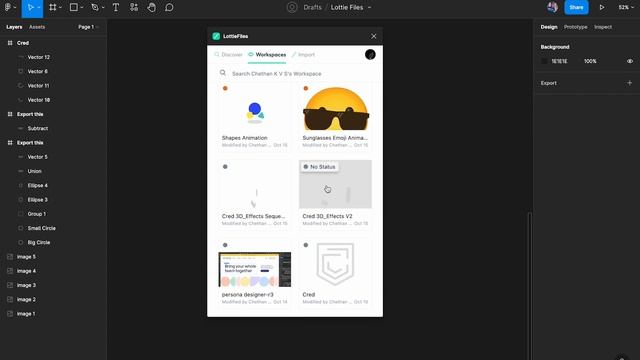Click status dot on Cred card
Image resolution: width=640 pixels, height=360 pixels.
click(306, 245)
